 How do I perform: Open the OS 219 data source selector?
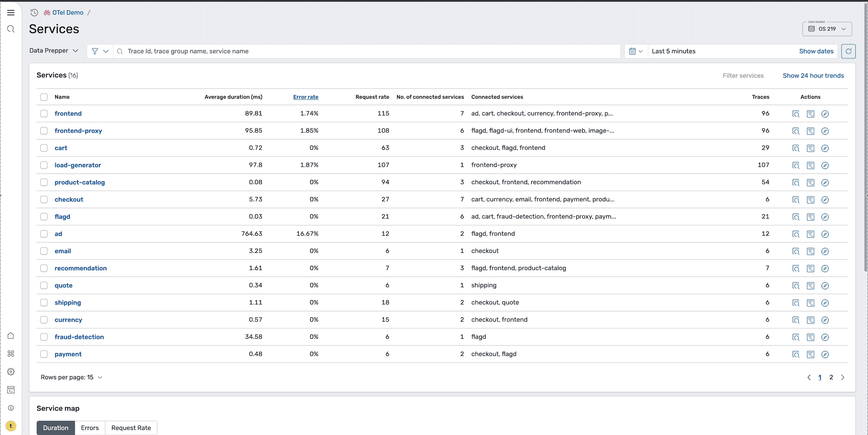pyautogui.click(x=827, y=28)
